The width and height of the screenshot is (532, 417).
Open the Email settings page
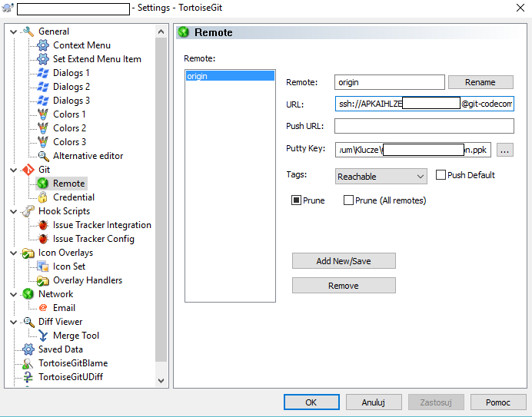(x=64, y=308)
